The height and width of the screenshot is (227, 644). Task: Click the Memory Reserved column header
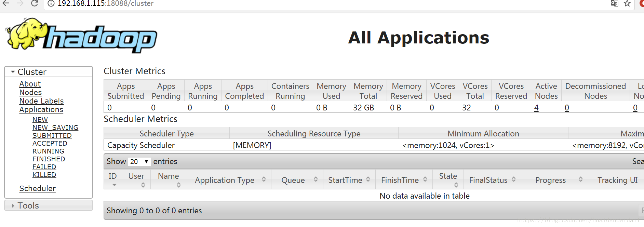point(406,91)
